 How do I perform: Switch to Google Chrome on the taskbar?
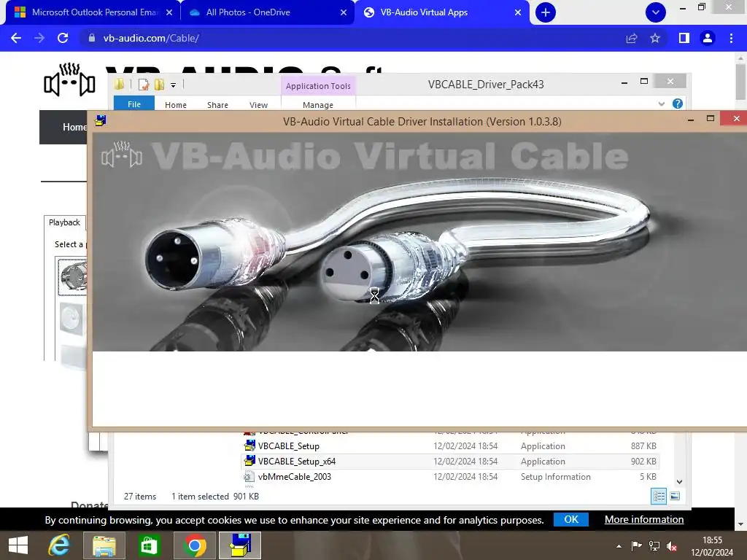tap(194, 545)
